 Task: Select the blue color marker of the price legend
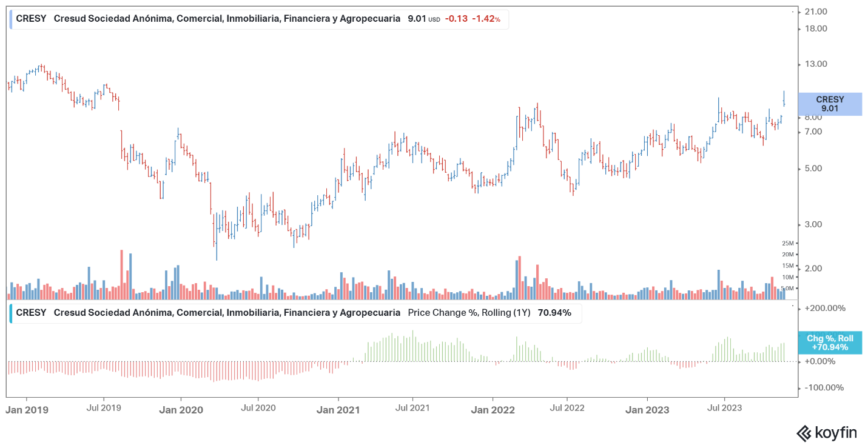click(10, 19)
